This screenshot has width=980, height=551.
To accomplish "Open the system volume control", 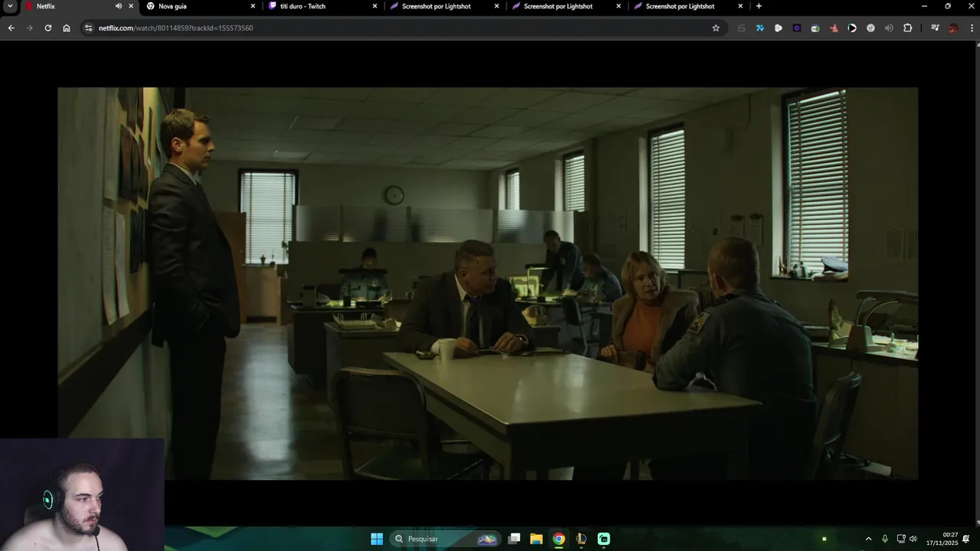I will click(x=913, y=539).
